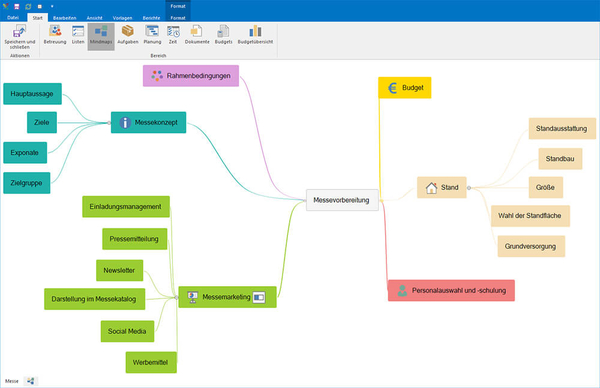This screenshot has width=600, height=388.
Task: Select the Werbemittel node
Action: point(151,362)
